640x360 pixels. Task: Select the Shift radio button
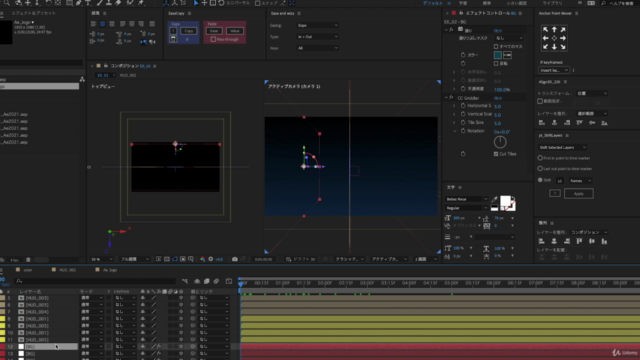pos(540,180)
